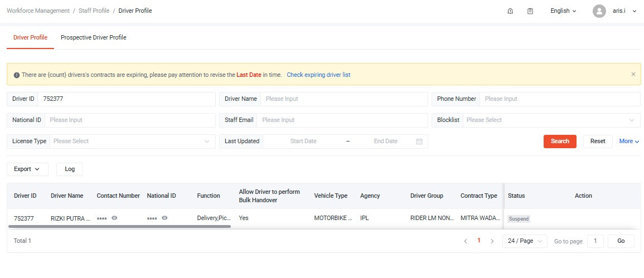Go to previous page arrow
Image resolution: width=644 pixels, height=278 pixels.
coord(466,241)
